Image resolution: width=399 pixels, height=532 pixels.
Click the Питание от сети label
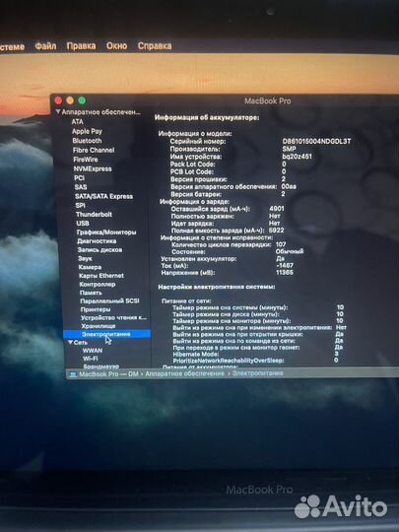tap(186, 300)
